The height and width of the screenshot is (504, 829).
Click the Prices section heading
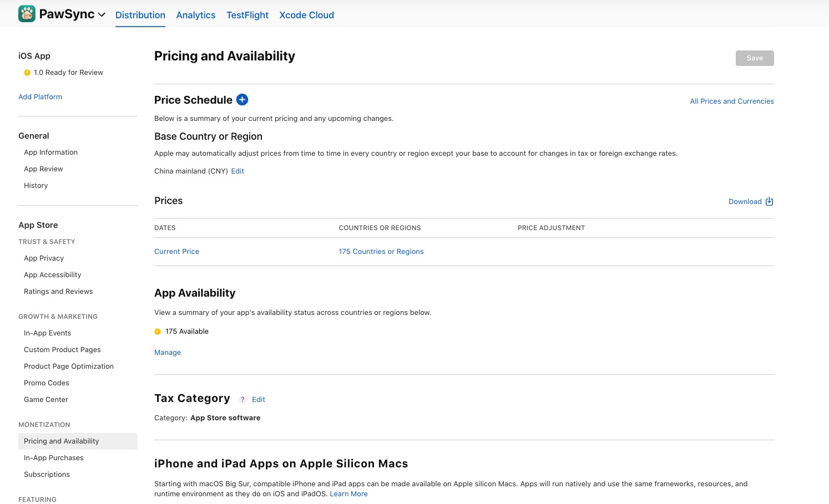(169, 201)
